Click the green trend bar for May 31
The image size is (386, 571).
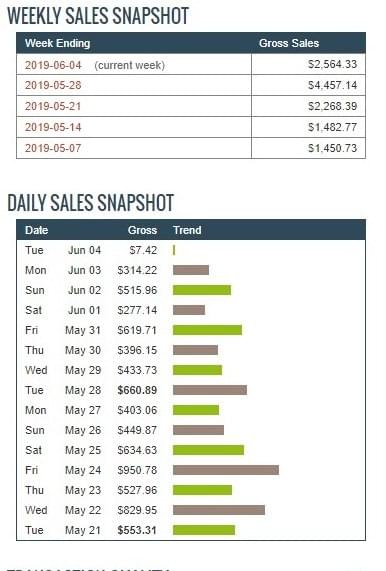click(x=207, y=330)
